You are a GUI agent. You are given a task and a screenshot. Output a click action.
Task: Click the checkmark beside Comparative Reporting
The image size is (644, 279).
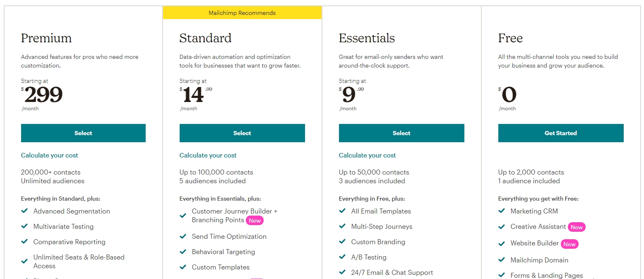(24, 241)
